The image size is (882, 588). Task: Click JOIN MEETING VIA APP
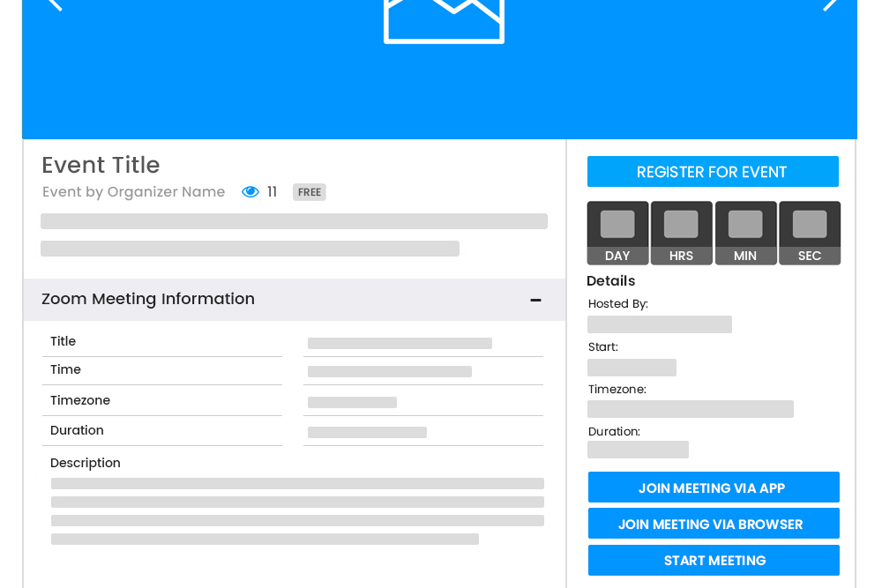click(713, 488)
